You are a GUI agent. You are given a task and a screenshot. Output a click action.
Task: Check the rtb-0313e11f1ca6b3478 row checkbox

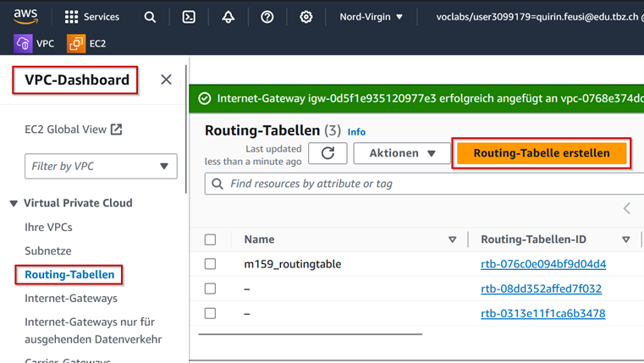tap(210, 313)
